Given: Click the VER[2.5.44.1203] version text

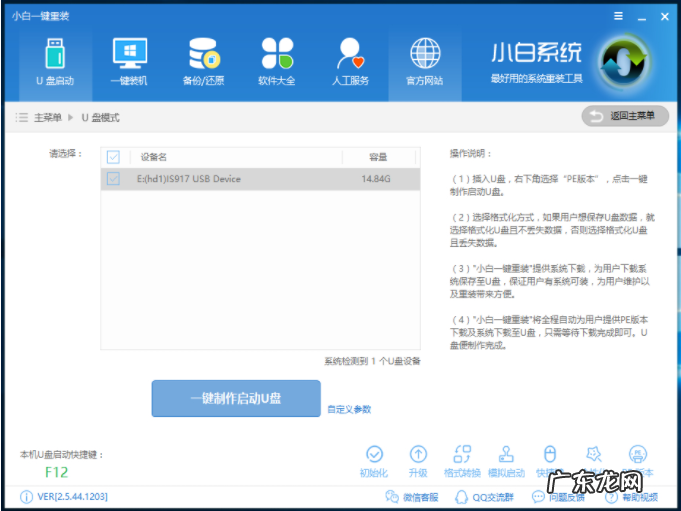Looking at the screenshot, I should pos(73,496).
